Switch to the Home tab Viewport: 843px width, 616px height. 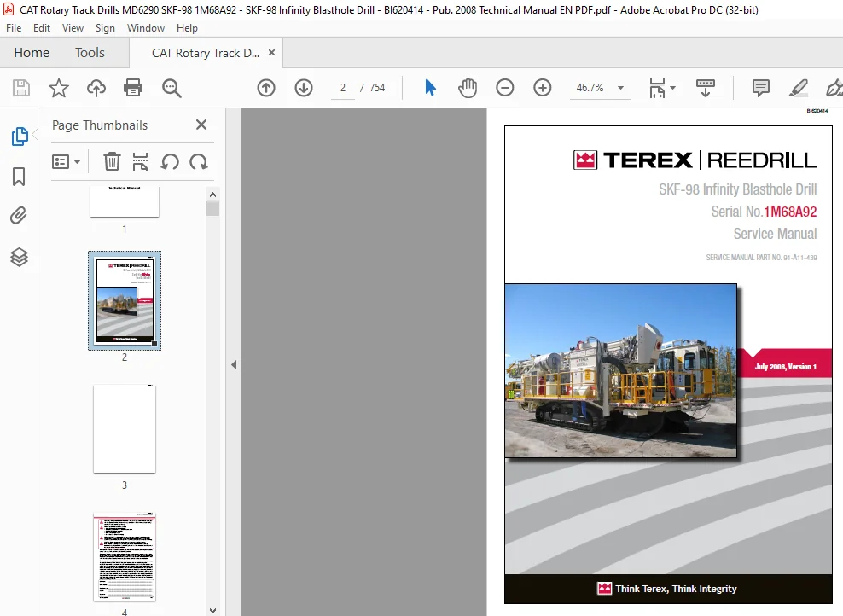point(32,53)
